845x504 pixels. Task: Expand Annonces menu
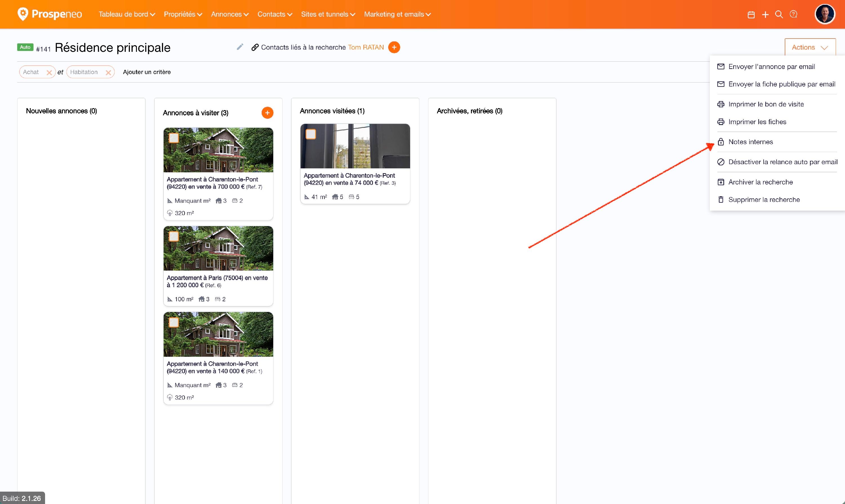click(x=230, y=14)
